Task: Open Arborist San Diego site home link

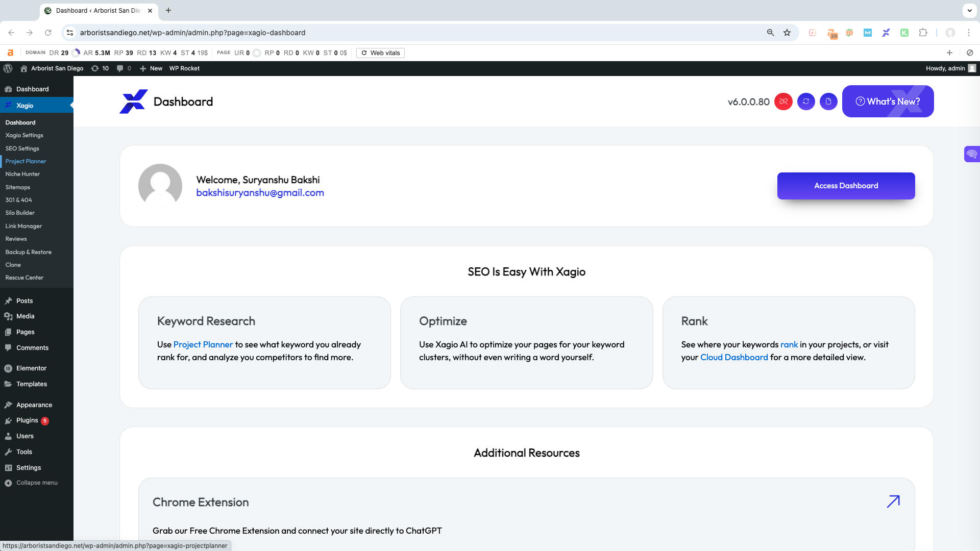Action: coord(52,68)
